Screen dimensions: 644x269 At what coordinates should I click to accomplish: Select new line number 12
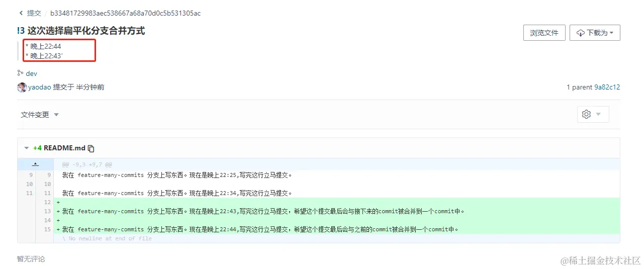tap(47, 202)
